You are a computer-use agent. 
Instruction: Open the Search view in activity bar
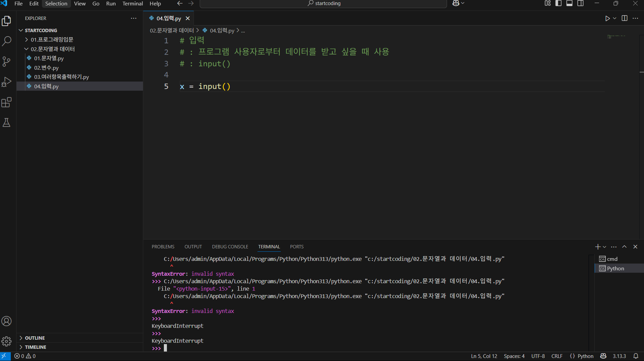(6, 41)
